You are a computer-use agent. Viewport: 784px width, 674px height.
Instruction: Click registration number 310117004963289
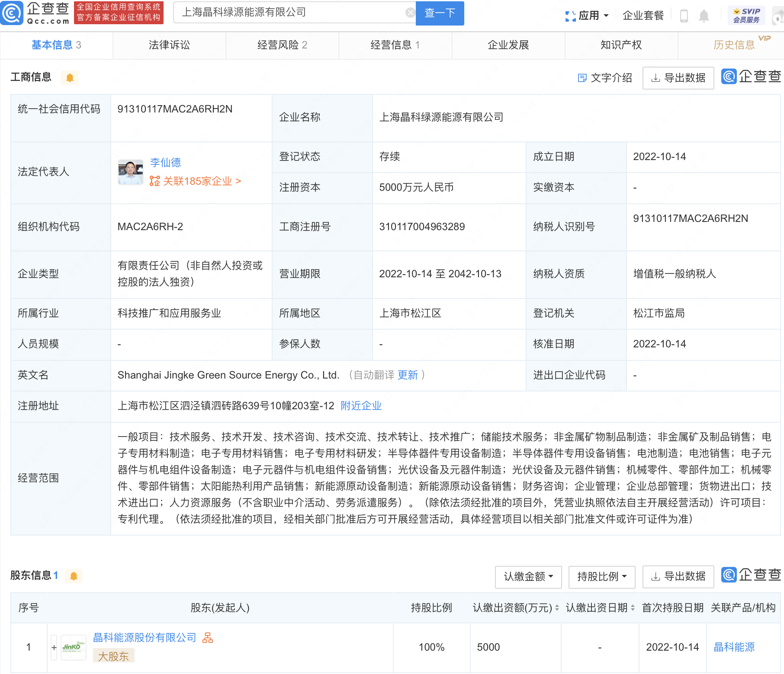tap(422, 227)
